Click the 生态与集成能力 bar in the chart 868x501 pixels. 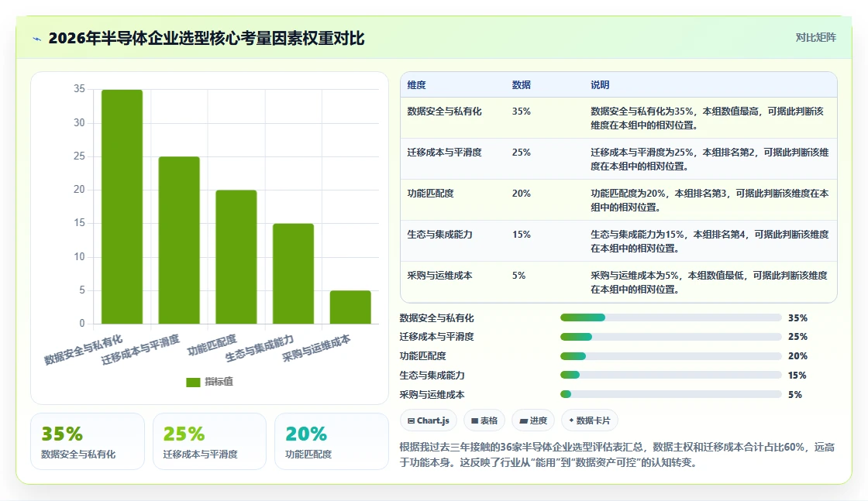pos(294,273)
